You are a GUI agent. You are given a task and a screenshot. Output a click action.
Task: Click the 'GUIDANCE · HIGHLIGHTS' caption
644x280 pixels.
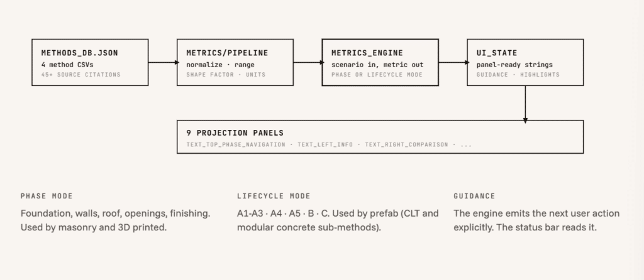click(x=518, y=75)
